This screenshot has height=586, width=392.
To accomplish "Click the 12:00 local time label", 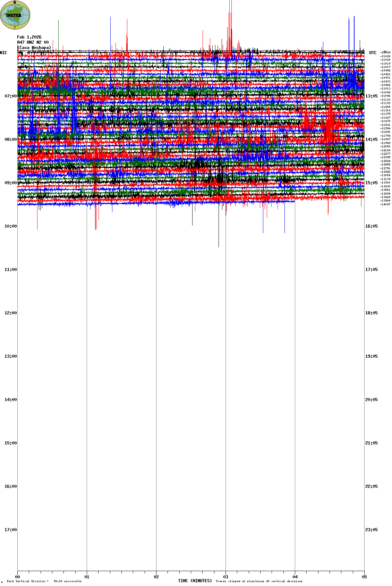I will [x=10, y=313].
